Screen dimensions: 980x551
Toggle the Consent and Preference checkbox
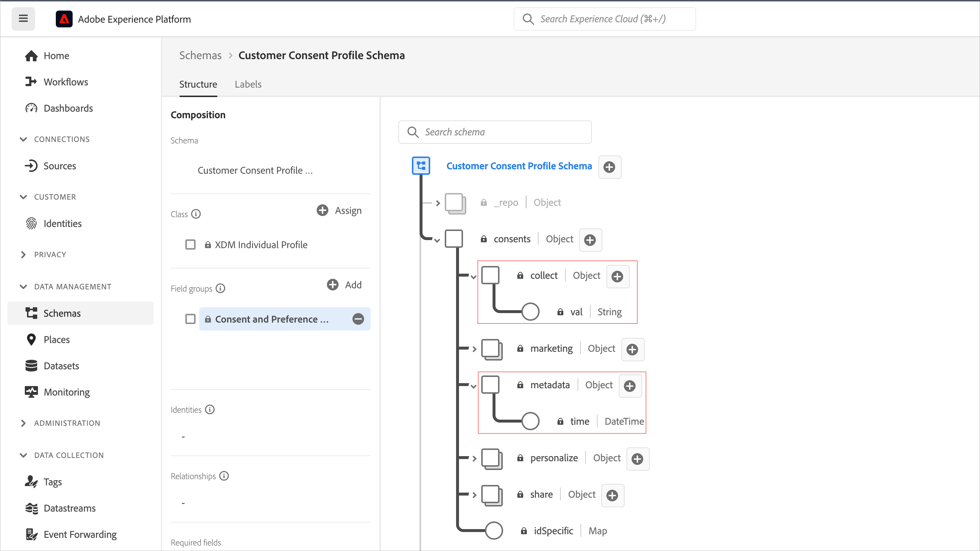pos(190,319)
